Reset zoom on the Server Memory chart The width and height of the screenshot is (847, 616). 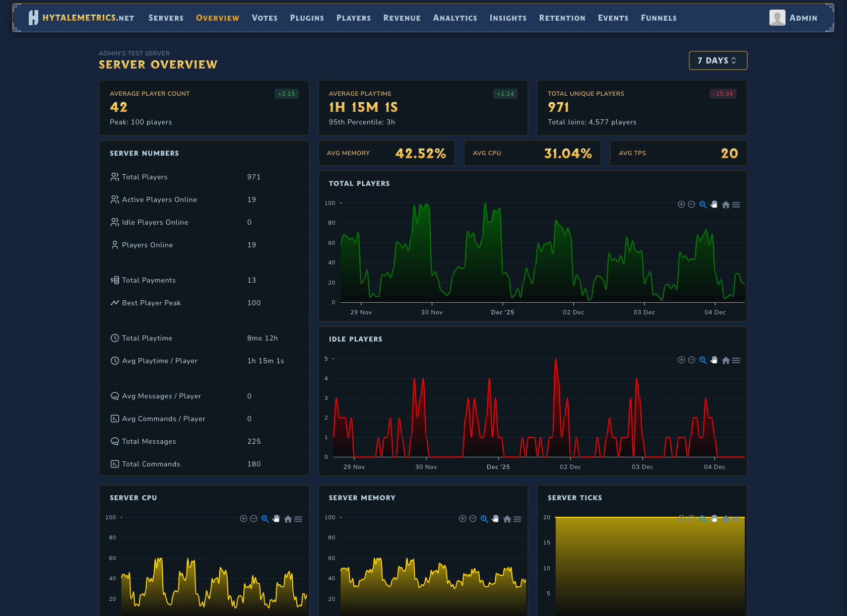(507, 519)
